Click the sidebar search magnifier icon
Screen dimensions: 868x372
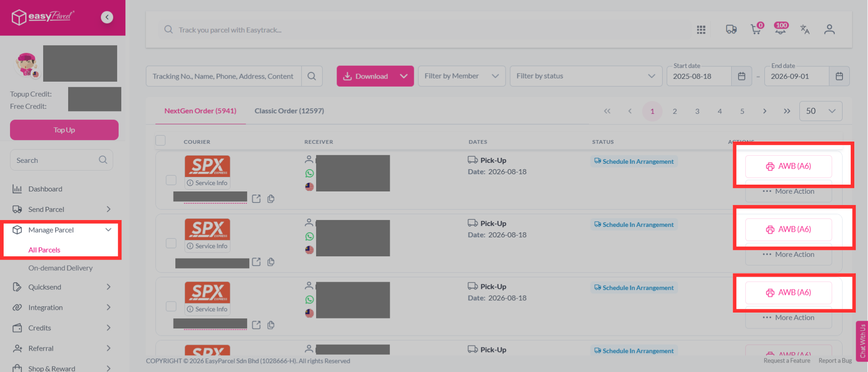tap(103, 160)
